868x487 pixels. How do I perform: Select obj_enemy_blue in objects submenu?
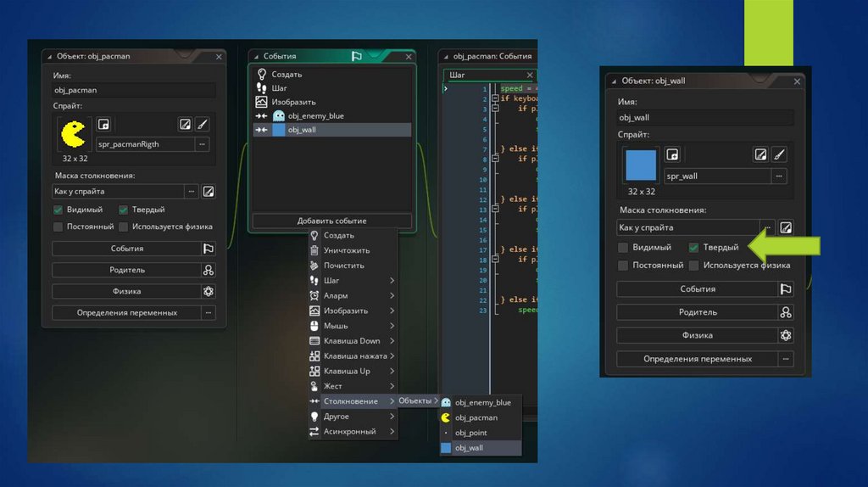coord(481,402)
